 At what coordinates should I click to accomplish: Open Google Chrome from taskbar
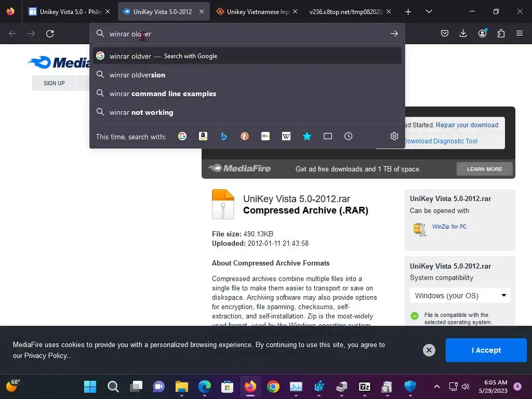(273, 387)
